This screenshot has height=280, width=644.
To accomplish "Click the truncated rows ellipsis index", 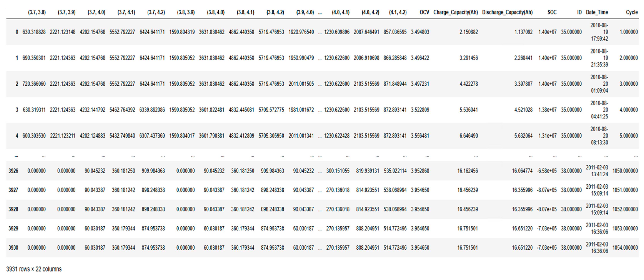I will tap(16, 156).
